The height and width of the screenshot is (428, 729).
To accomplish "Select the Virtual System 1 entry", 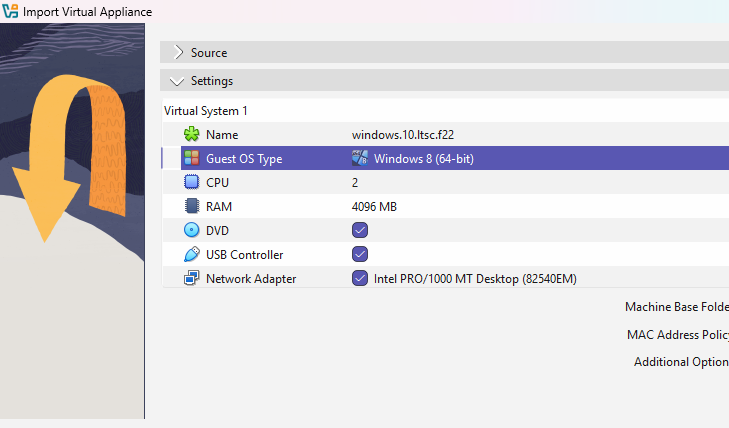I will pyautogui.click(x=206, y=111).
